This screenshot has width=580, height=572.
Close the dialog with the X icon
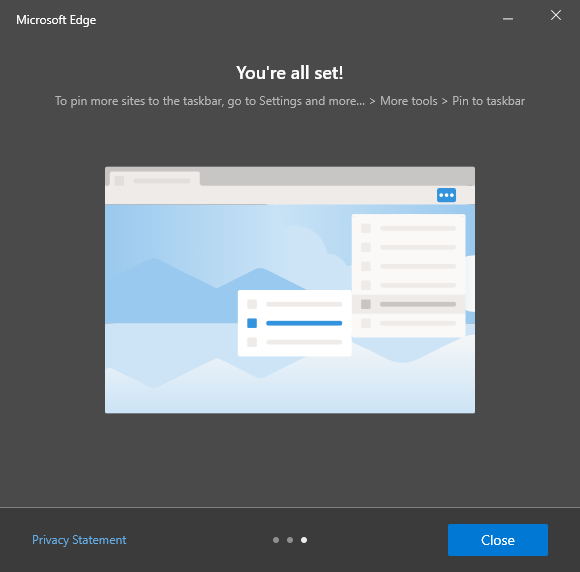coord(556,15)
